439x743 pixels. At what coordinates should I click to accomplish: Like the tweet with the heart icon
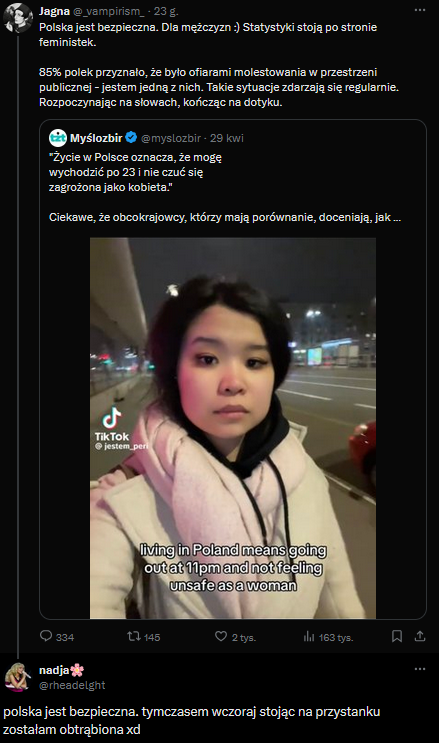pyautogui.click(x=221, y=636)
